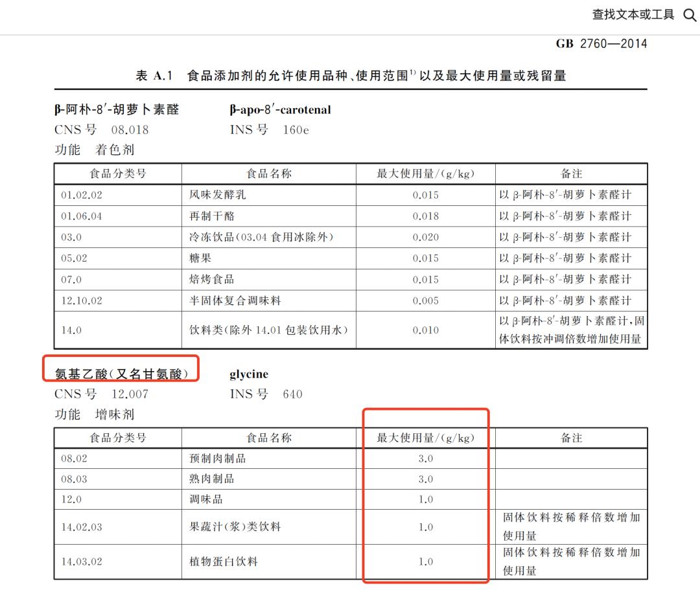The image size is (700, 590).
Task: Click the 再制干酪 row value 0.018
Action: 425,216
